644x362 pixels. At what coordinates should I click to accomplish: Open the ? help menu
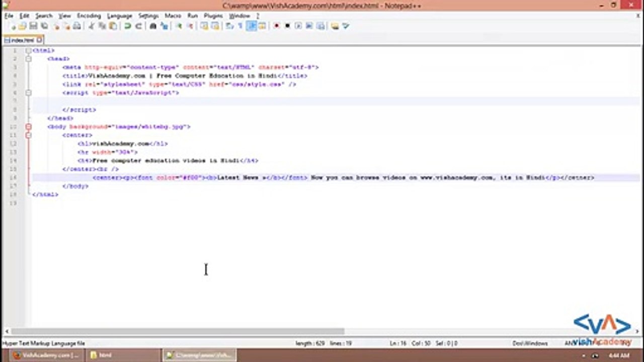[x=258, y=16]
